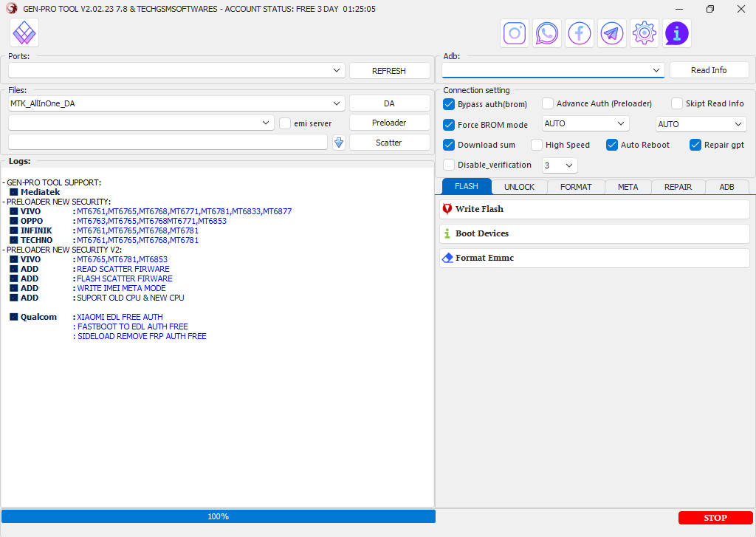Click the scatter file path input field
756x537 pixels.
168,142
